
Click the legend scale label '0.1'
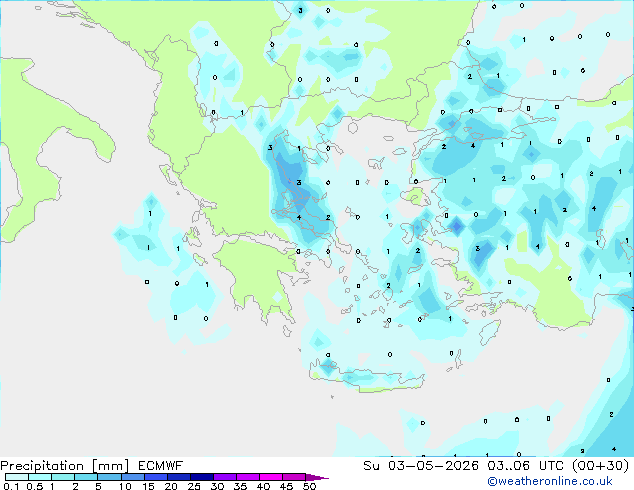(11, 486)
